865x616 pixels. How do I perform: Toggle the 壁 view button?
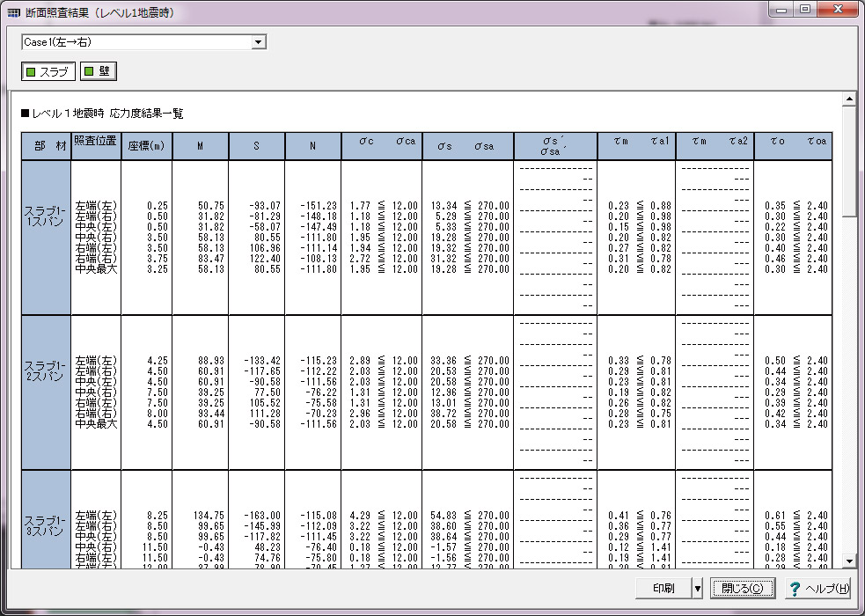point(99,71)
